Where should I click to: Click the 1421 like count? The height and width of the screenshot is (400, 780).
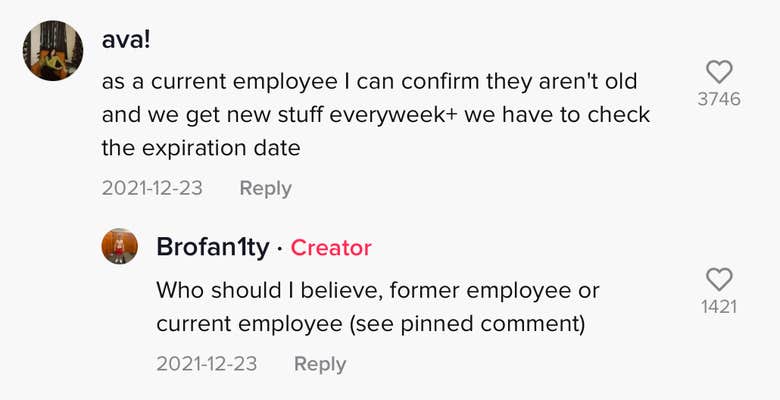click(719, 306)
